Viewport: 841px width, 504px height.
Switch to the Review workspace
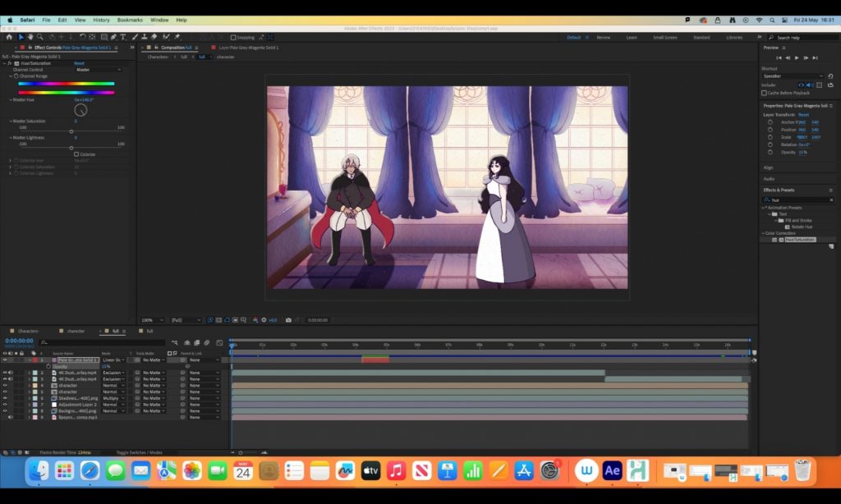click(604, 38)
